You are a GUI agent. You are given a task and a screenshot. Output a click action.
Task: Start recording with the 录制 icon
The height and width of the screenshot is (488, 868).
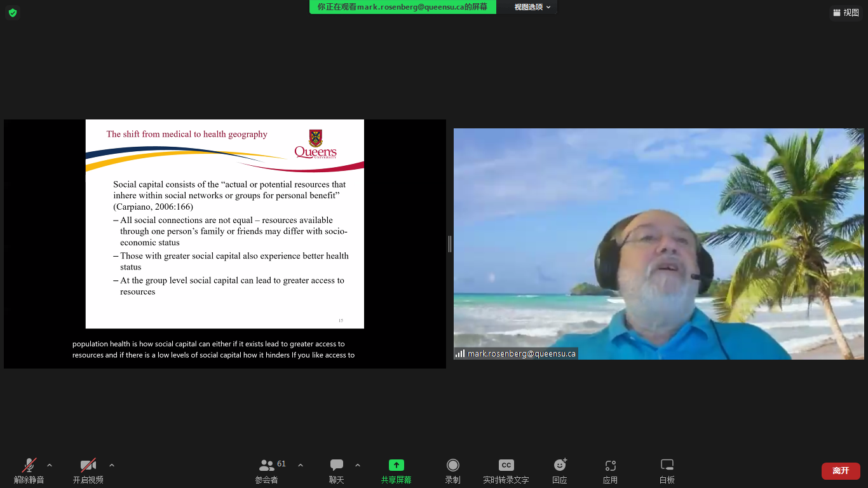tap(452, 470)
